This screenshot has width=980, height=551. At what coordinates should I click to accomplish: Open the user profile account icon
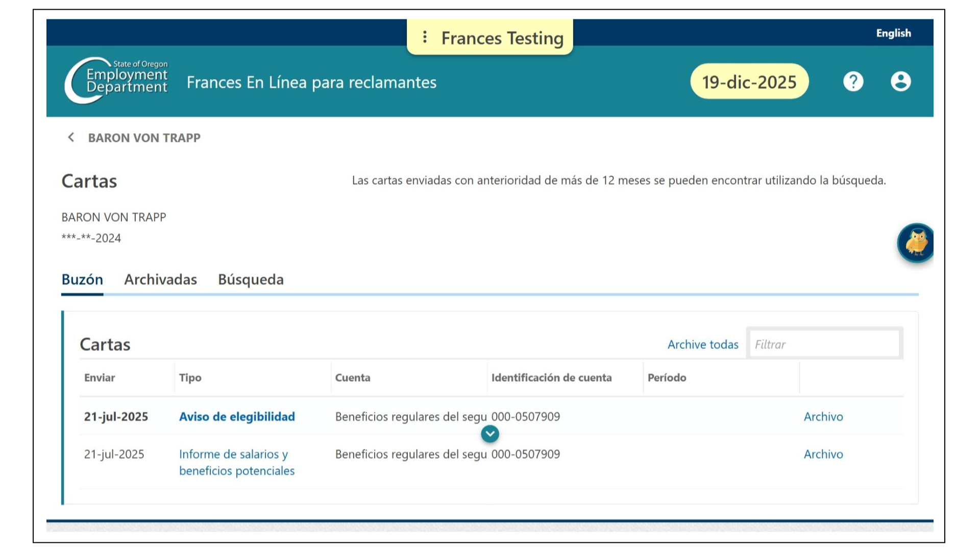900,82
